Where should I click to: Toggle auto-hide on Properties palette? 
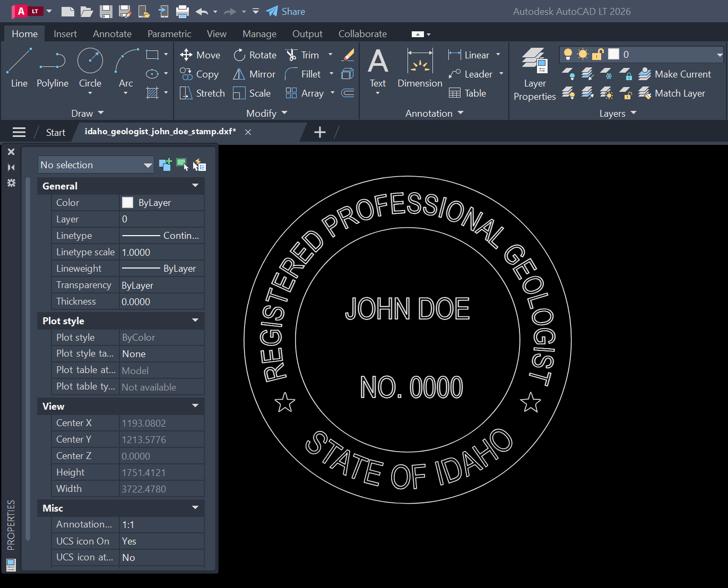[11, 167]
